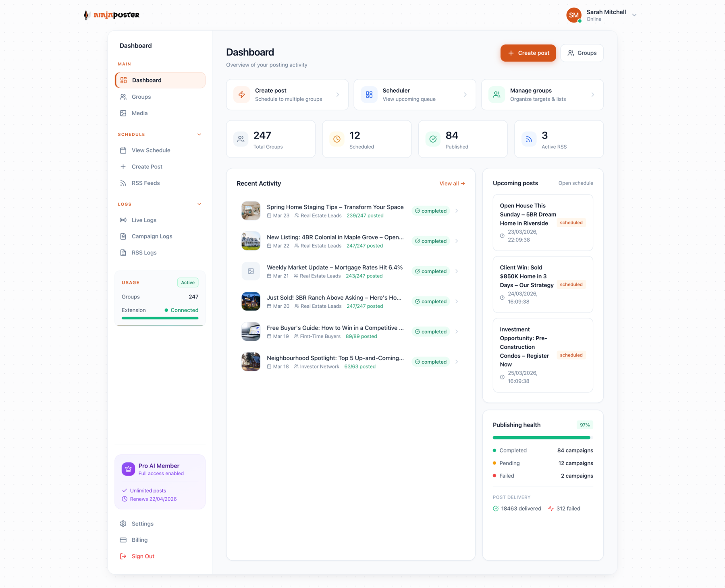Click the Campaign Logs document icon
Viewport: 725px width, 588px height.
[x=123, y=236]
